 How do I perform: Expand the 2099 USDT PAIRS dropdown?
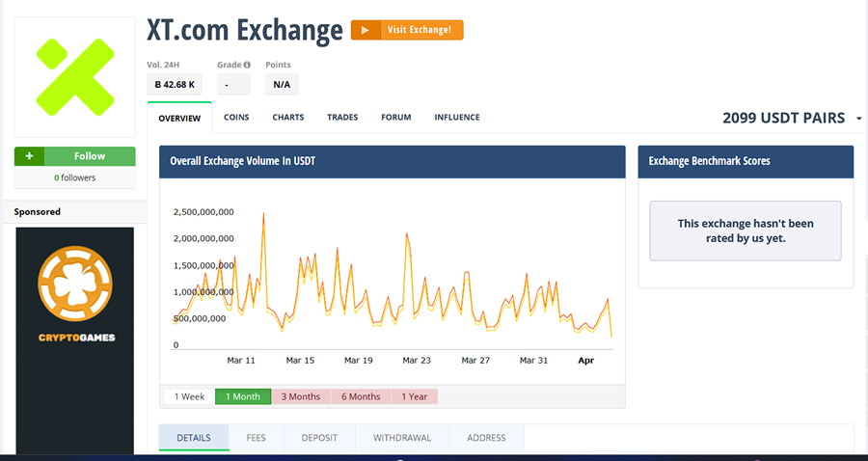tap(858, 119)
